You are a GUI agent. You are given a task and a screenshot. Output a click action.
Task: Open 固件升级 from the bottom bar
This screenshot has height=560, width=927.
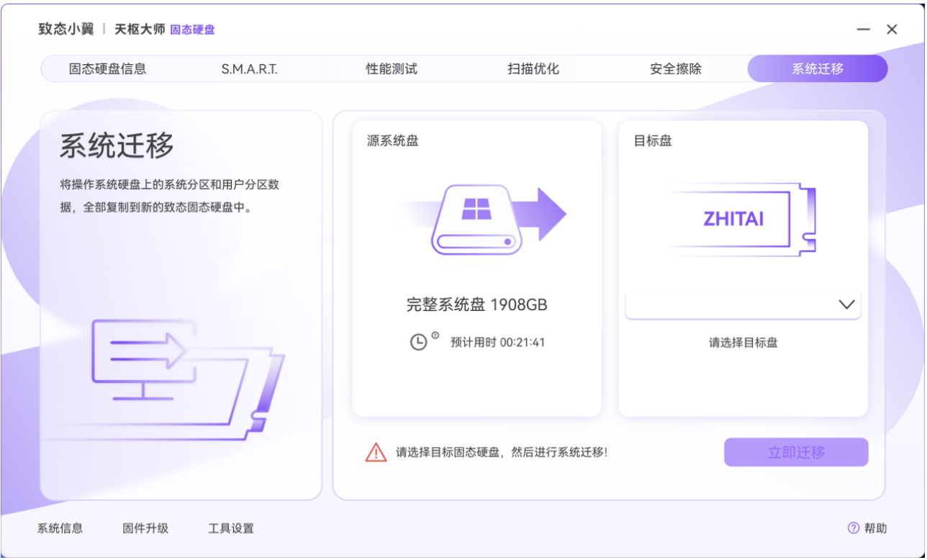(x=145, y=528)
